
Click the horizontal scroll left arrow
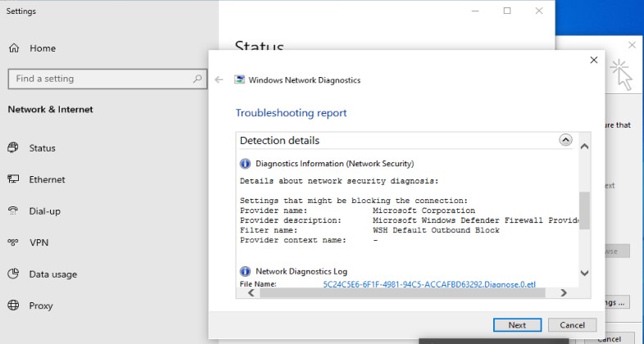tap(252, 292)
